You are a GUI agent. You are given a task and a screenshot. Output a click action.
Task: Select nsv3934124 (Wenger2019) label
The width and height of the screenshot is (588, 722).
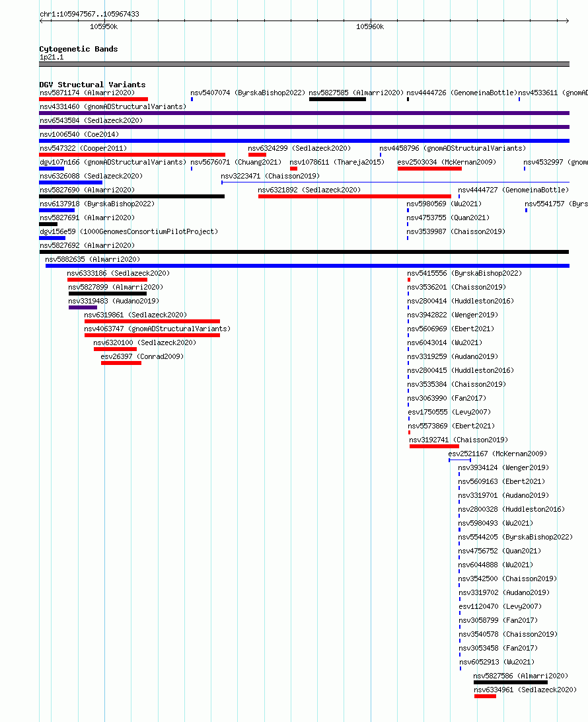point(503,467)
